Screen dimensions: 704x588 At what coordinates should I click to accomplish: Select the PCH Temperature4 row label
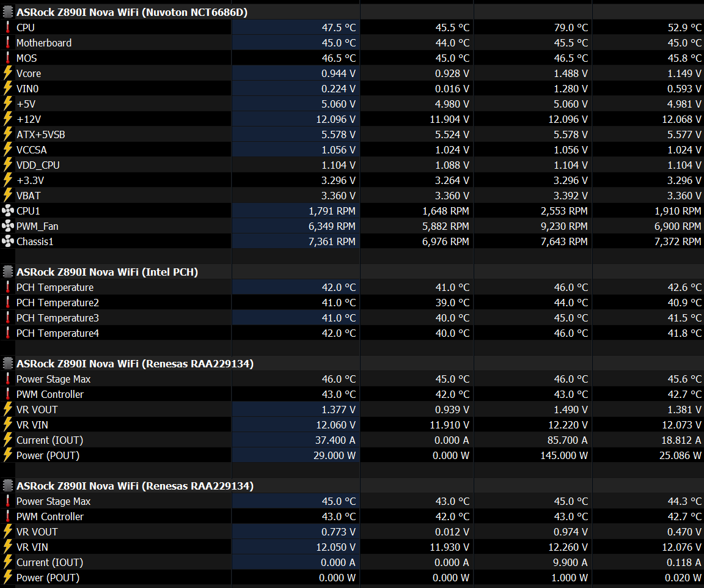click(57, 333)
